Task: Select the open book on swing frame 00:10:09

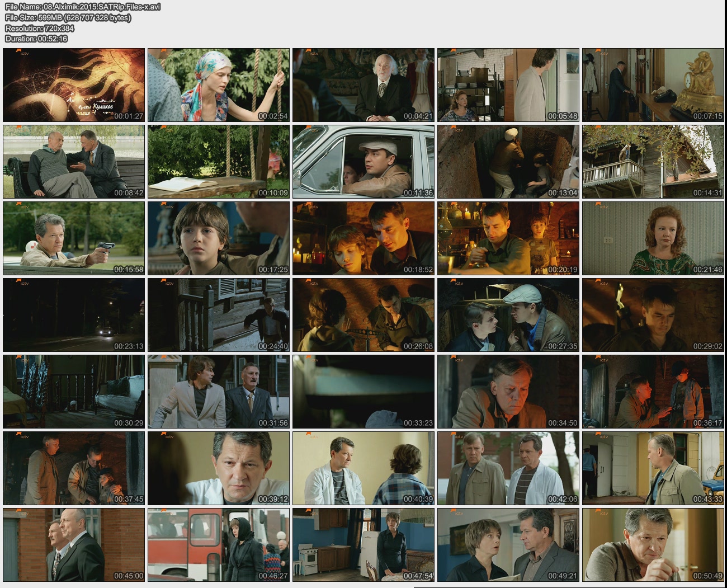Action: (219, 162)
